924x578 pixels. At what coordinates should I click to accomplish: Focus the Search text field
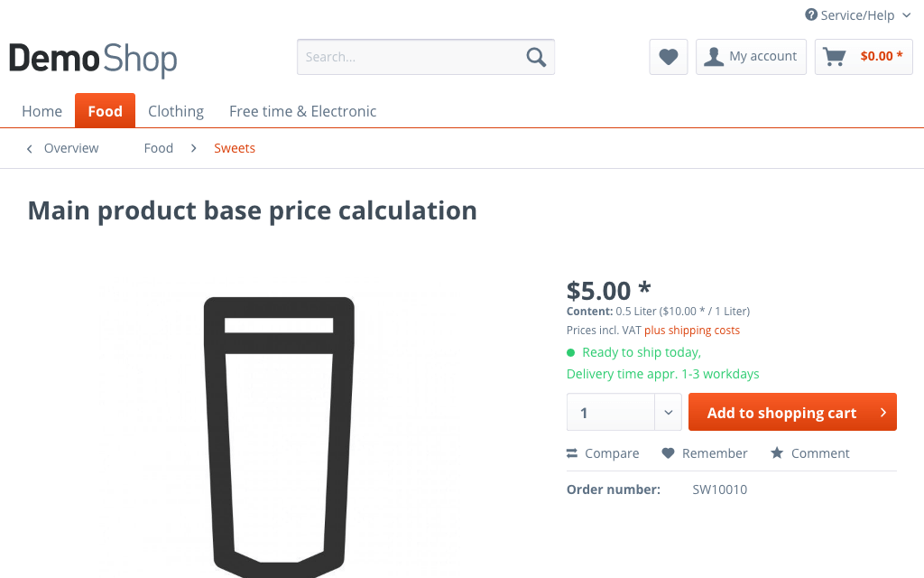pyautogui.click(x=411, y=57)
